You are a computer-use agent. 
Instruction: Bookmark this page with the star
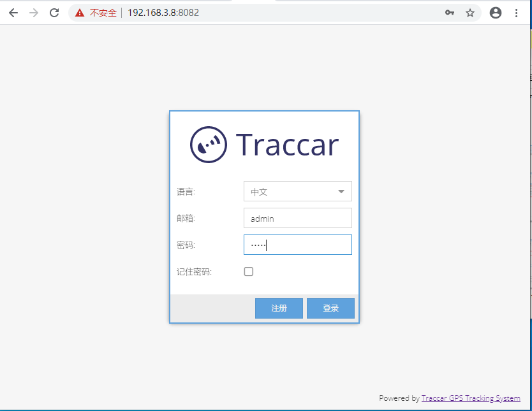(x=470, y=13)
